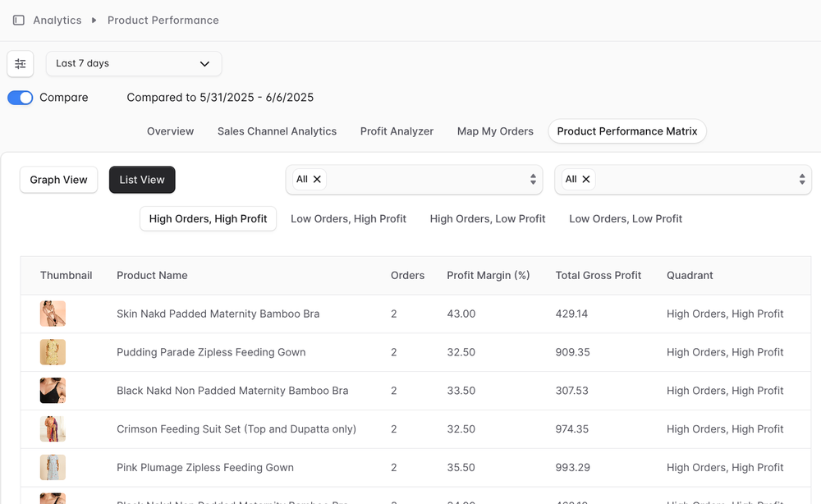Go to Sales Channel Analytics tab
Screen dimensions: 821x504
coord(277,131)
